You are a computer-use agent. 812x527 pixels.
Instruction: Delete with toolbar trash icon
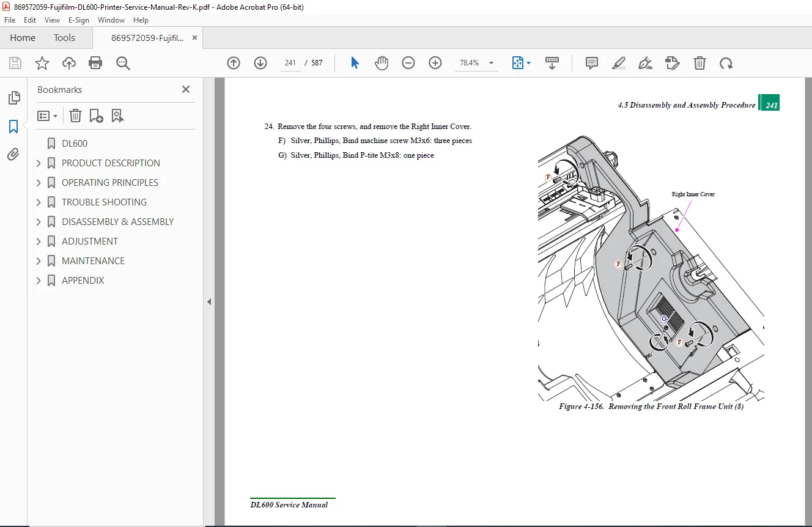[699, 63]
